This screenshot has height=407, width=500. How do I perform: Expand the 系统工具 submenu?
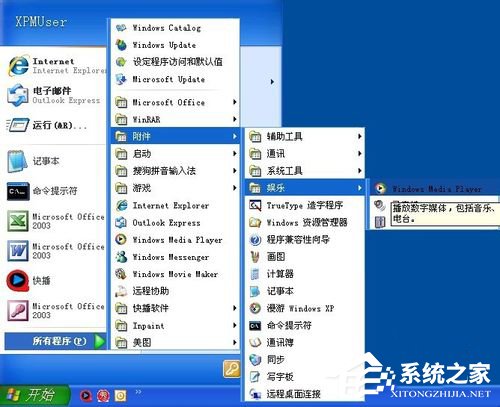[x=305, y=171]
